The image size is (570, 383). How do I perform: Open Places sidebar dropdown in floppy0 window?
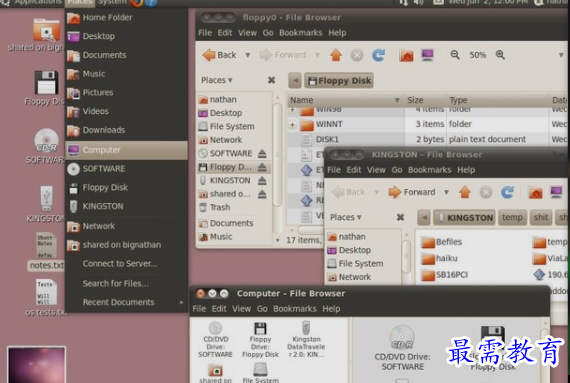[217, 80]
